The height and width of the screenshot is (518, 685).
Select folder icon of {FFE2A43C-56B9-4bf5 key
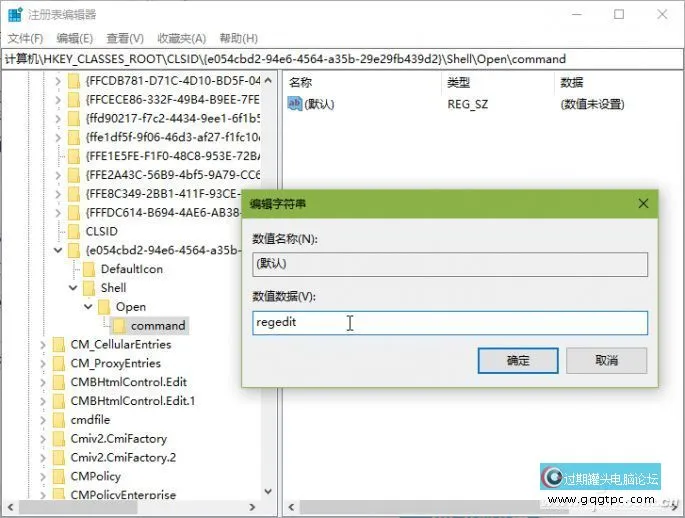click(x=74, y=175)
